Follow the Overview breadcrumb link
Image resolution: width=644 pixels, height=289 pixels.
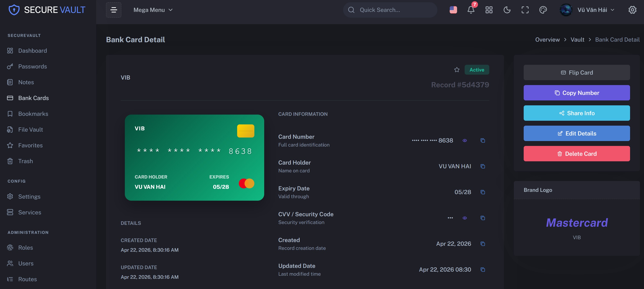click(547, 40)
